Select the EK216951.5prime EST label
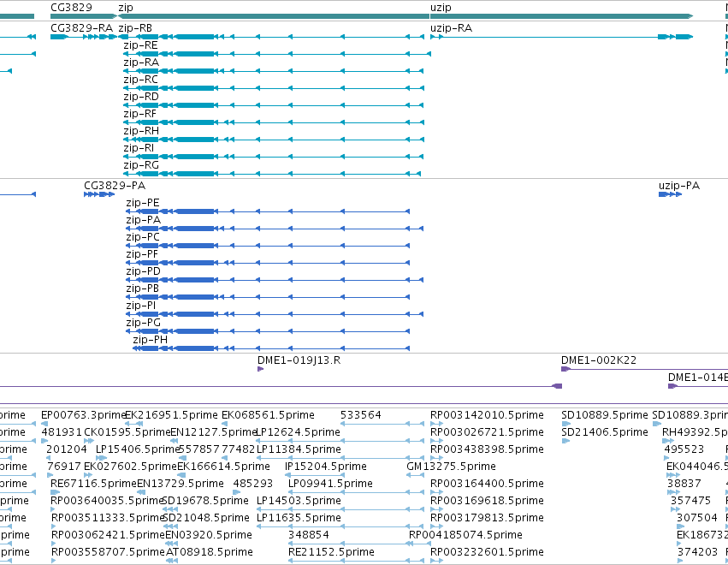Viewport: 728px width, 565px height. [x=171, y=415]
